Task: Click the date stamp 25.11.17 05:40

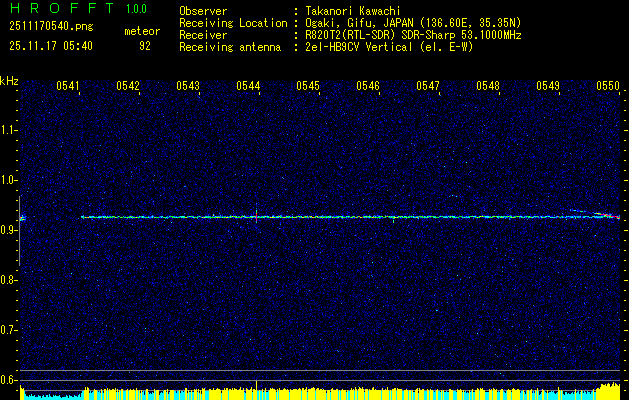Action: pyautogui.click(x=51, y=46)
